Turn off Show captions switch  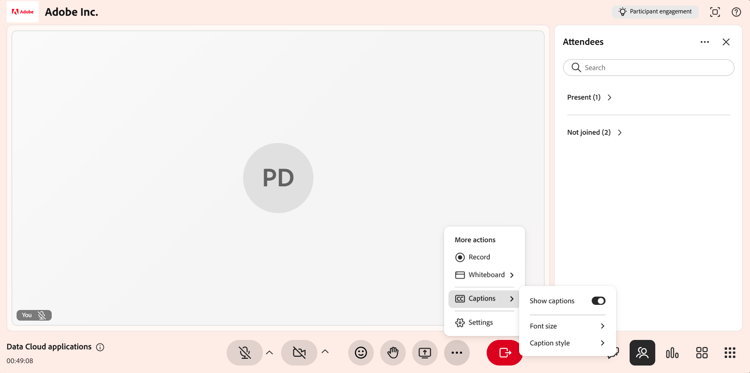click(x=598, y=301)
